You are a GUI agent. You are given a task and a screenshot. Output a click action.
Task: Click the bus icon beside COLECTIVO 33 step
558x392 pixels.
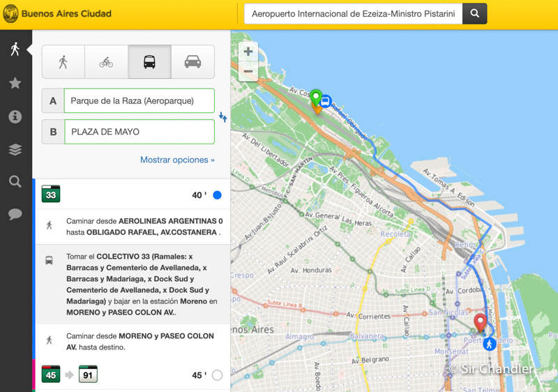click(x=49, y=260)
